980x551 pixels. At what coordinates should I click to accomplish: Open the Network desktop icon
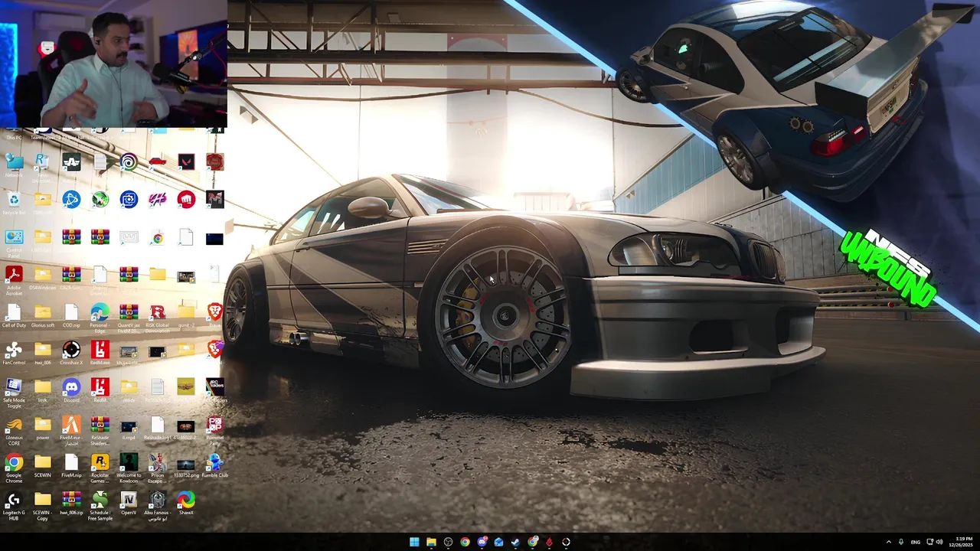point(14,164)
